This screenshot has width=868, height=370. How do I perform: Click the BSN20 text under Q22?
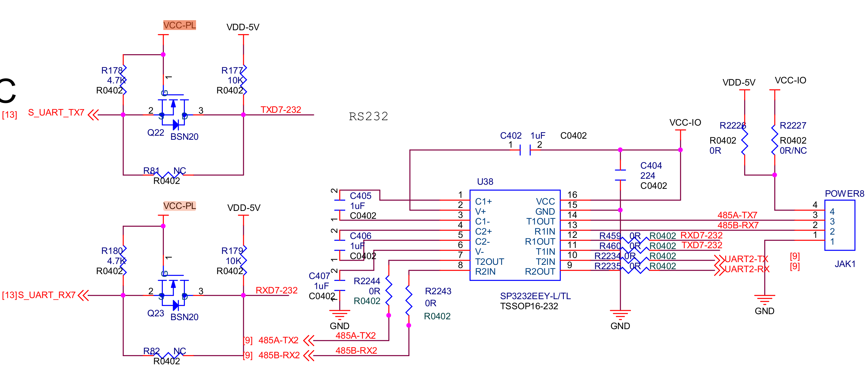(184, 137)
